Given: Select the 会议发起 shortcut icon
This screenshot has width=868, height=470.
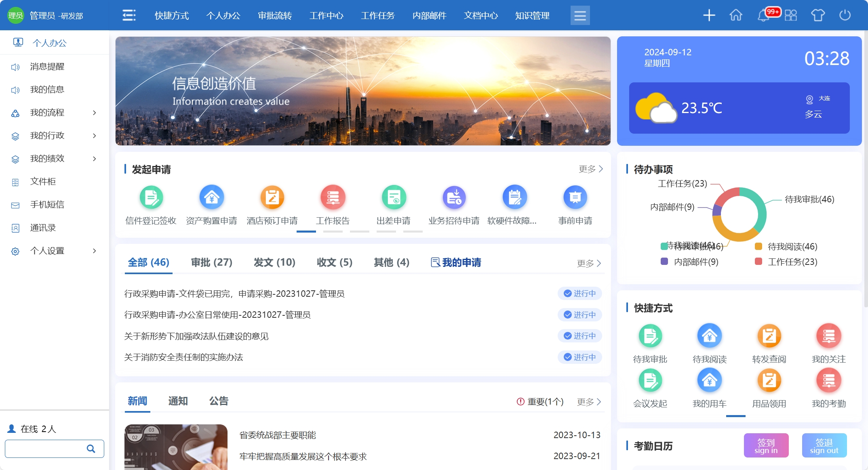Looking at the screenshot, I should [650, 380].
